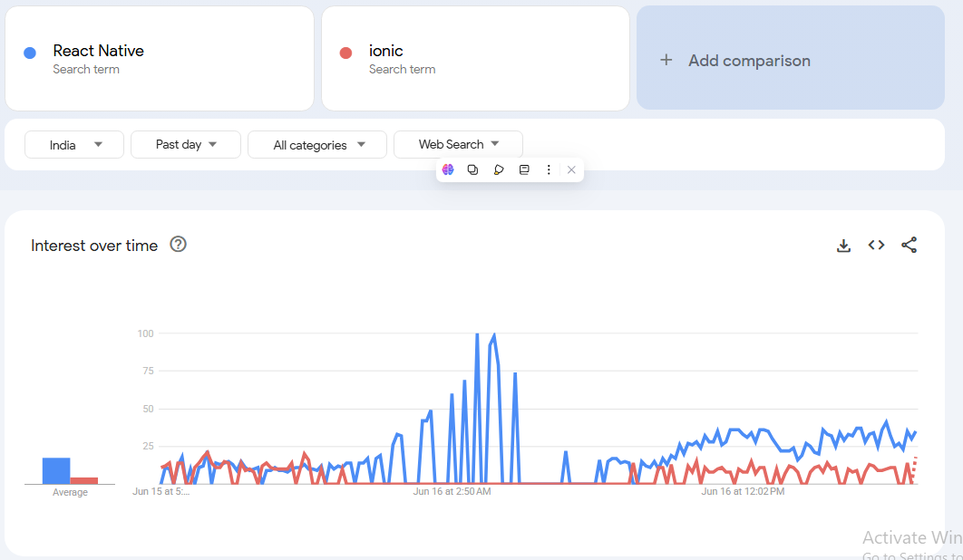Viewport: 963px width, 560px height.
Task: Download the Interest over time CSV
Action: point(843,246)
